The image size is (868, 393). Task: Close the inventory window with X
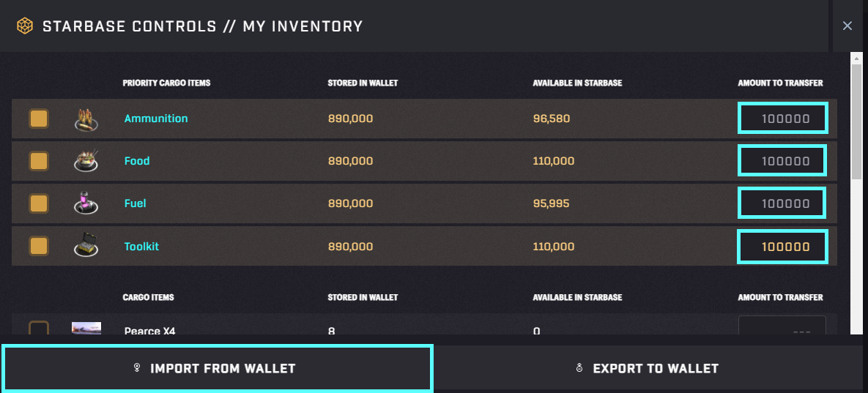847,26
